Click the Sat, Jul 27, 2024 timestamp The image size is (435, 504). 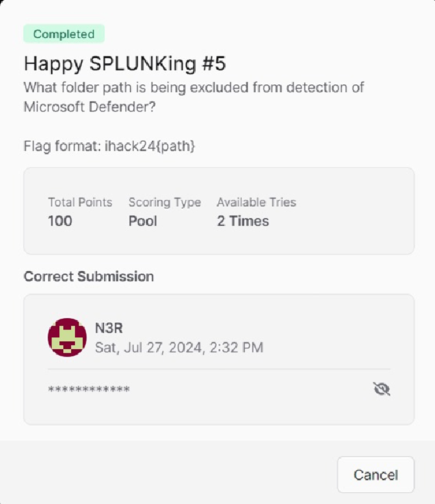[x=179, y=347]
